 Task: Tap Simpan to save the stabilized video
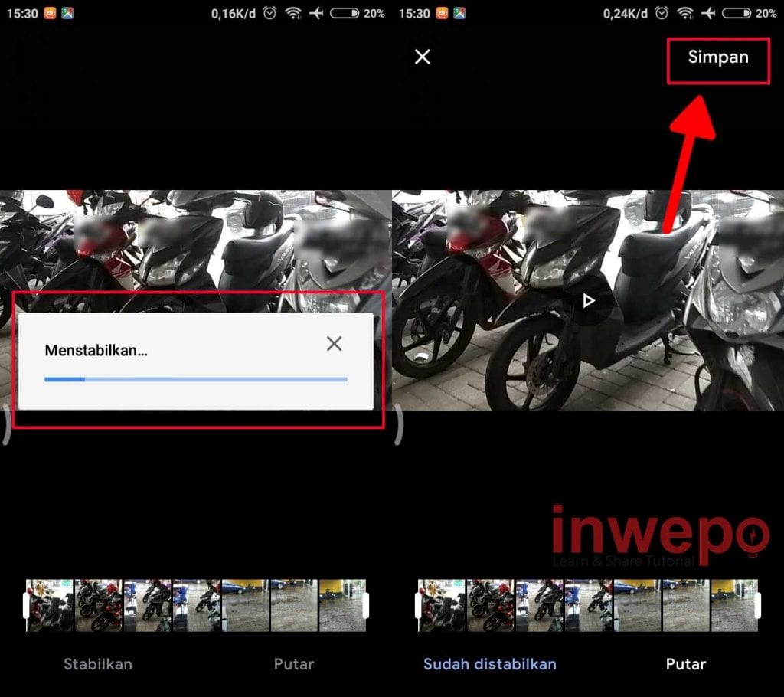(x=717, y=57)
